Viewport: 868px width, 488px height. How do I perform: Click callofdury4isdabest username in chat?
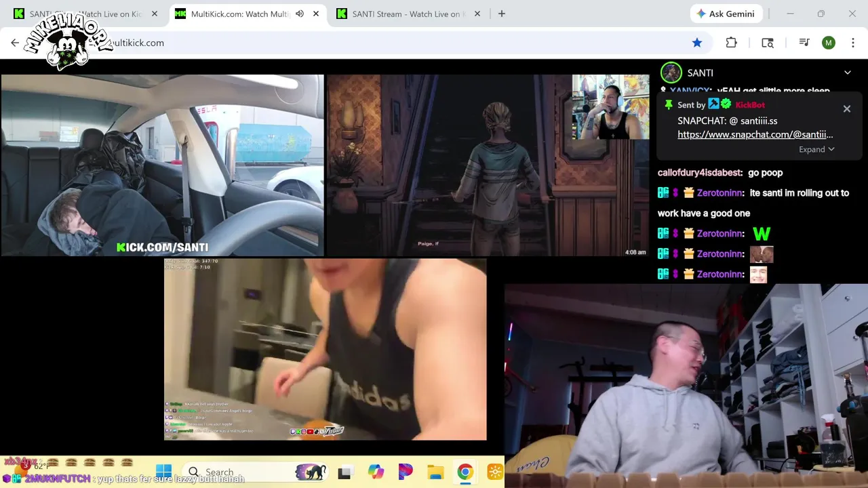point(700,173)
